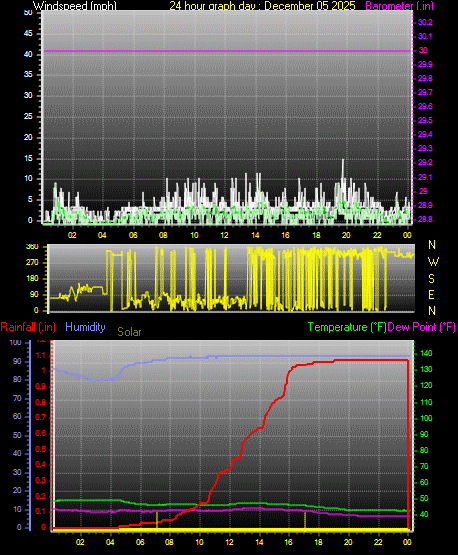Click the barometer axis value 30.1
The width and height of the screenshot is (458, 555).
point(425,36)
